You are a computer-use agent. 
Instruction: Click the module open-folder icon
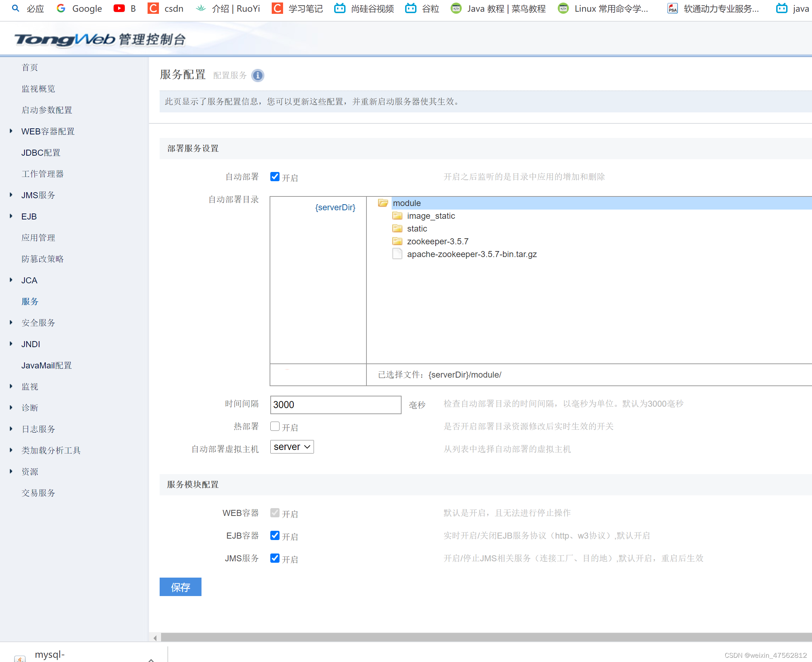click(383, 203)
